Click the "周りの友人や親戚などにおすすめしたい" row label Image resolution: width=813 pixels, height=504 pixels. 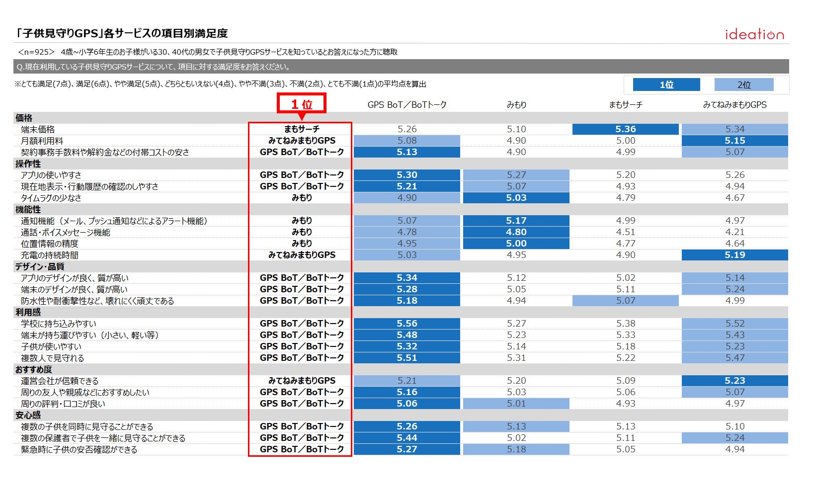pyautogui.click(x=85, y=392)
